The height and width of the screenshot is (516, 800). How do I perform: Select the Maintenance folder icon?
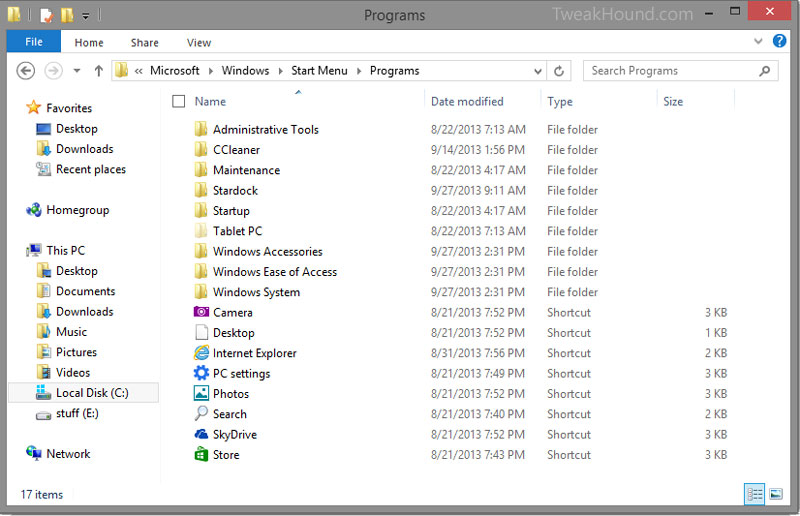coord(201,170)
